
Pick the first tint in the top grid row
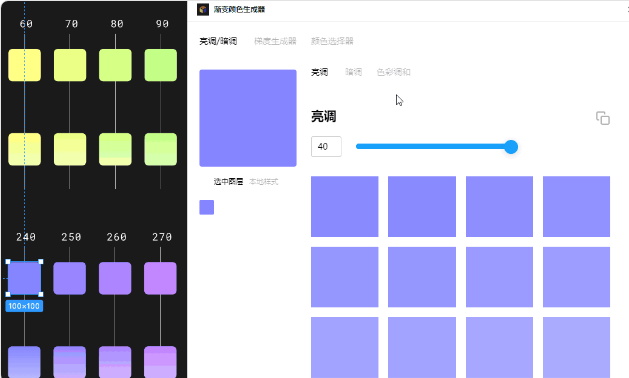click(345, 206)
